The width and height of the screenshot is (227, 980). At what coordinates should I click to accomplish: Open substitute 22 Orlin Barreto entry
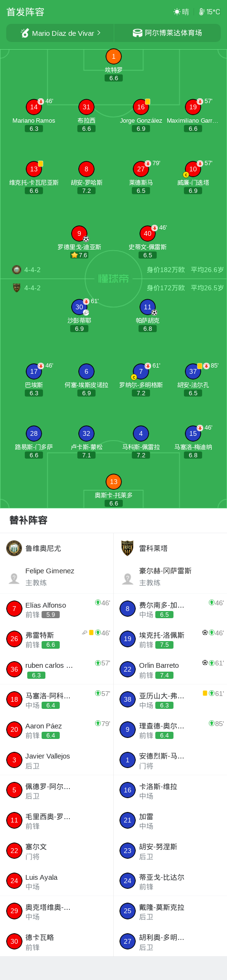click(170, 669)
